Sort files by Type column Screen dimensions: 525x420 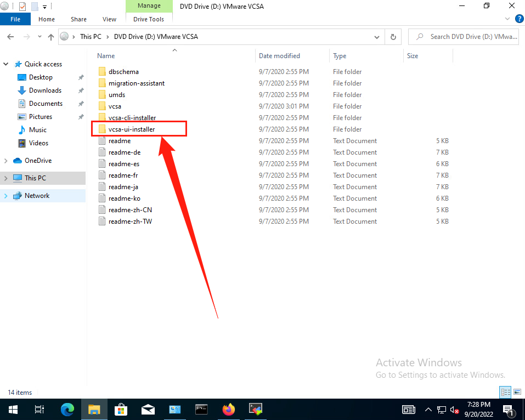pos(340,56)
